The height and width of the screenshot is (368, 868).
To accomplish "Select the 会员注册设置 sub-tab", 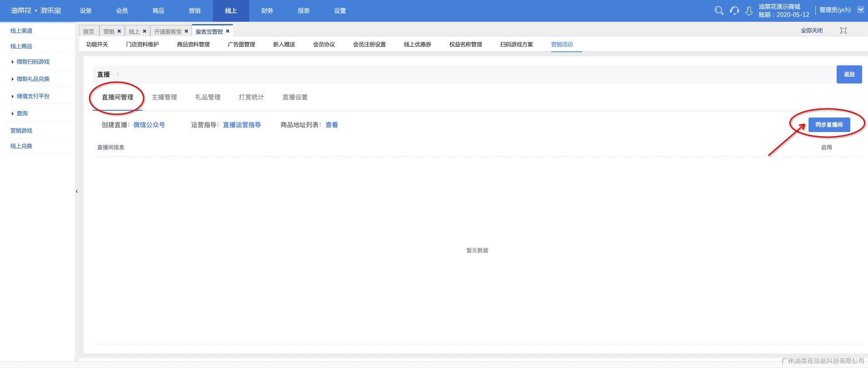I will (x=370, y=44).
